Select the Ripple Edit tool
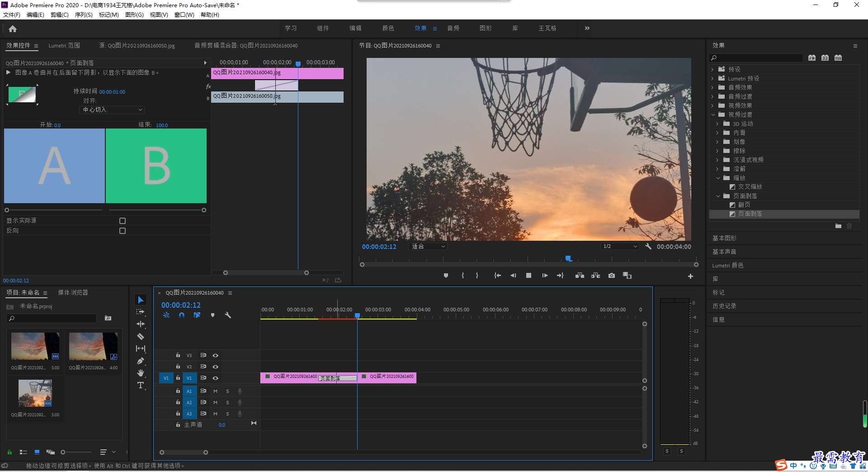The width and height of the screenshot is (868, 472). point(141,324)
